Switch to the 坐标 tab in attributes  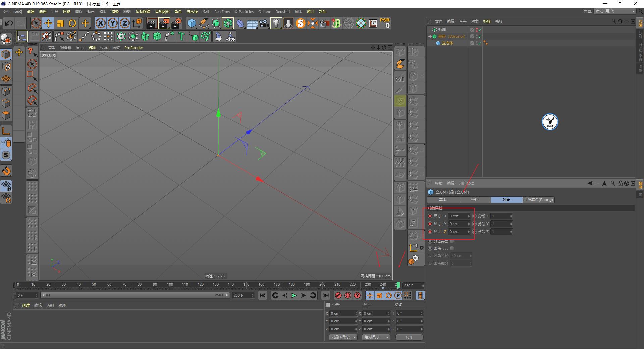pos(474,200)
